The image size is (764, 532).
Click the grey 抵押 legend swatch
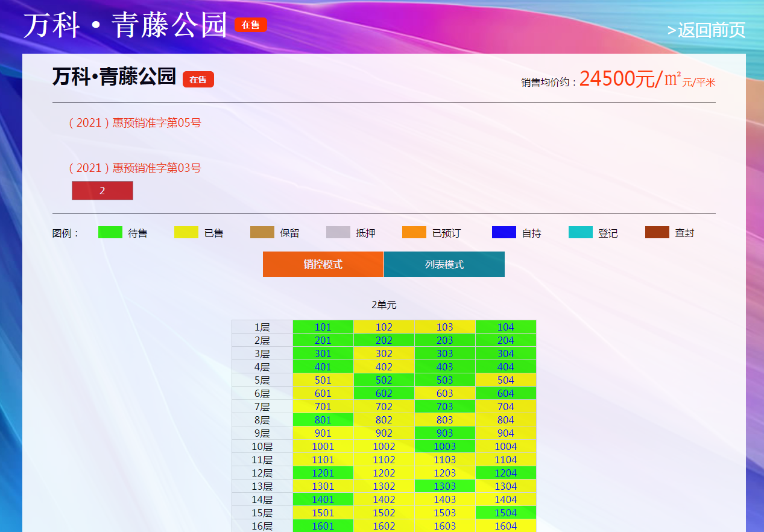(338, 232)
